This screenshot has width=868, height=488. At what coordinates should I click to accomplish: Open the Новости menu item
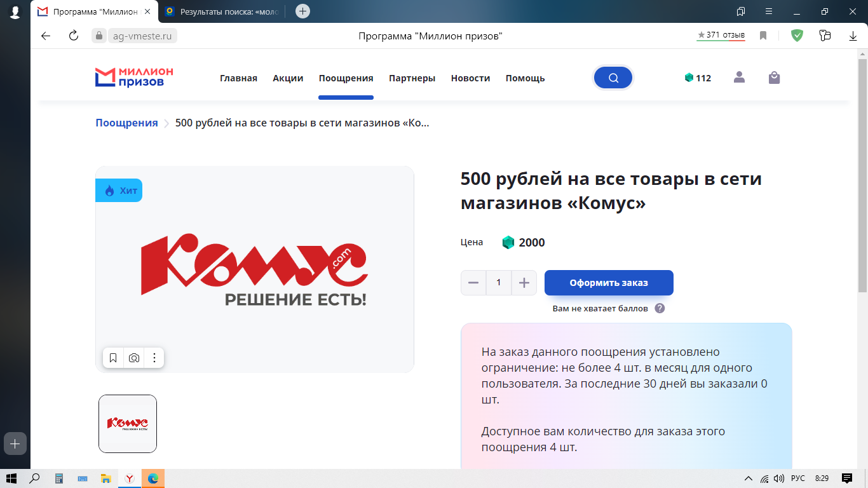[470, 78]
